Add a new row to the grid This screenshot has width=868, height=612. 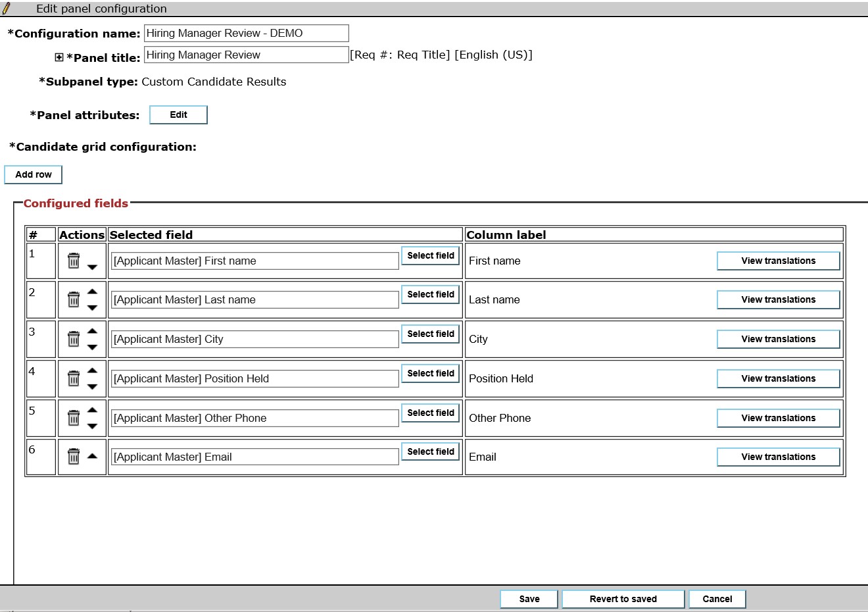point(34,174)
